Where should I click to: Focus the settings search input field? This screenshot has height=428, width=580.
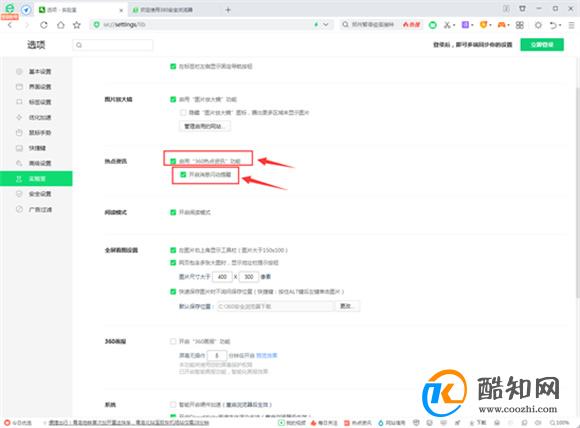tap(112, 45)
